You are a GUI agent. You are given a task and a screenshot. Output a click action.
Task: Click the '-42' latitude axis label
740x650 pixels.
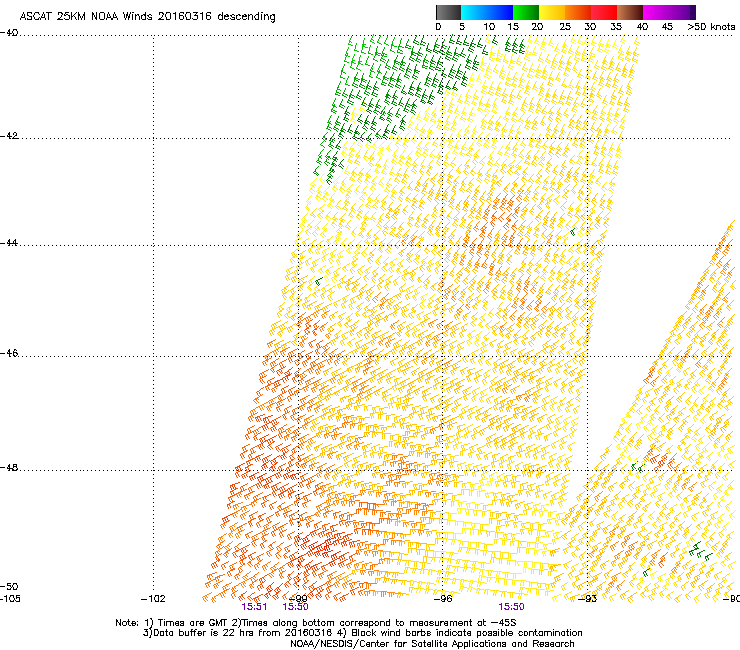[x=9, y=136]
